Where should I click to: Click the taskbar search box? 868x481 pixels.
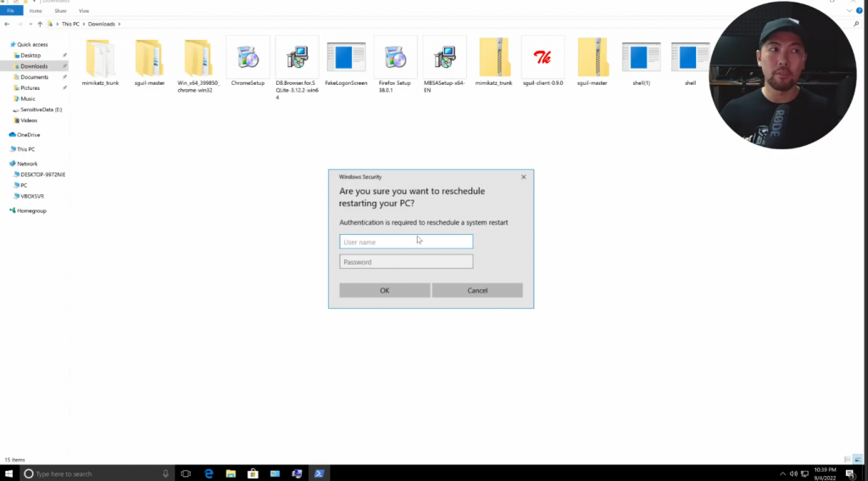point(97,474)
